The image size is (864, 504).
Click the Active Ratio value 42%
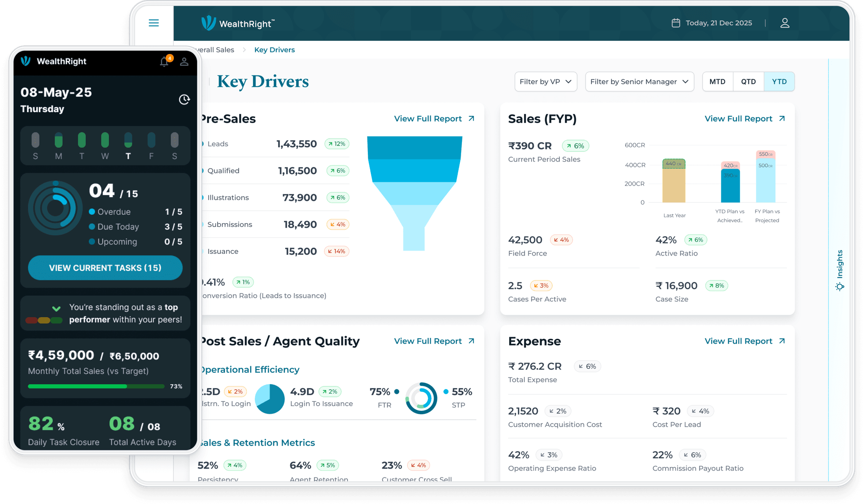(666, 240)
